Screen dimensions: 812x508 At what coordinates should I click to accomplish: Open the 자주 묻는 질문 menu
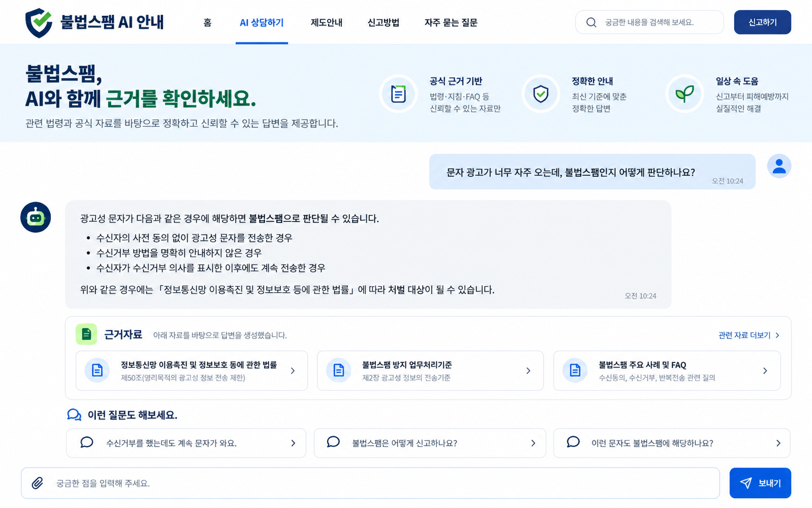[451, 23]
